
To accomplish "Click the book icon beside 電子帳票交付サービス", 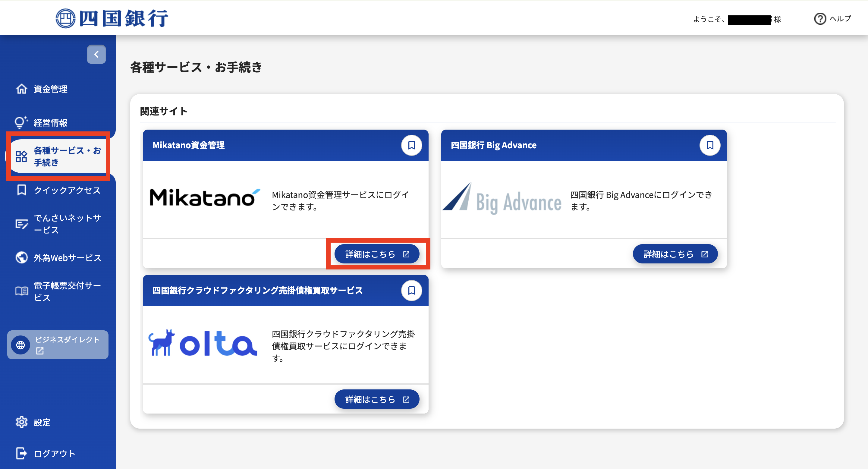I will (x=22, y=291).
